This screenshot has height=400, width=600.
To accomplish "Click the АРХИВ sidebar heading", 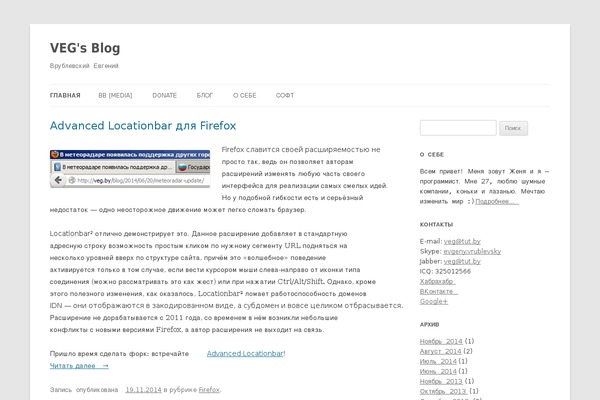I will pyautogui.click(x=429, y=324).
